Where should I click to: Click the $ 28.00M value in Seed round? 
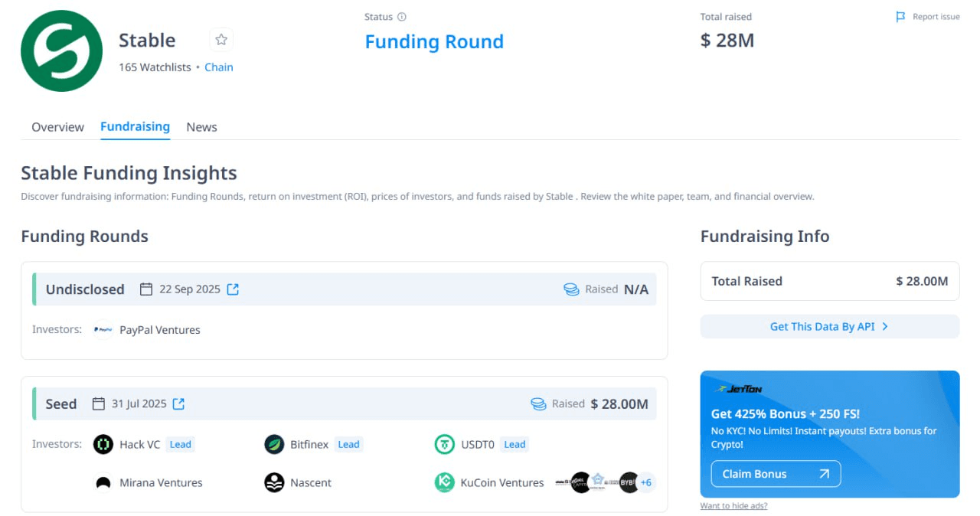pos(619,403)
